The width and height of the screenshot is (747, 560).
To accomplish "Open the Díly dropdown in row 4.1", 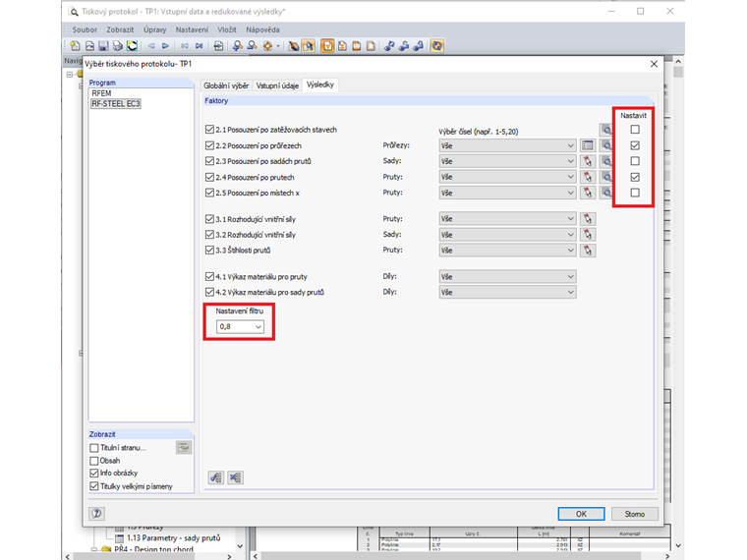I will pyautogui.click(x=507, y=277).
